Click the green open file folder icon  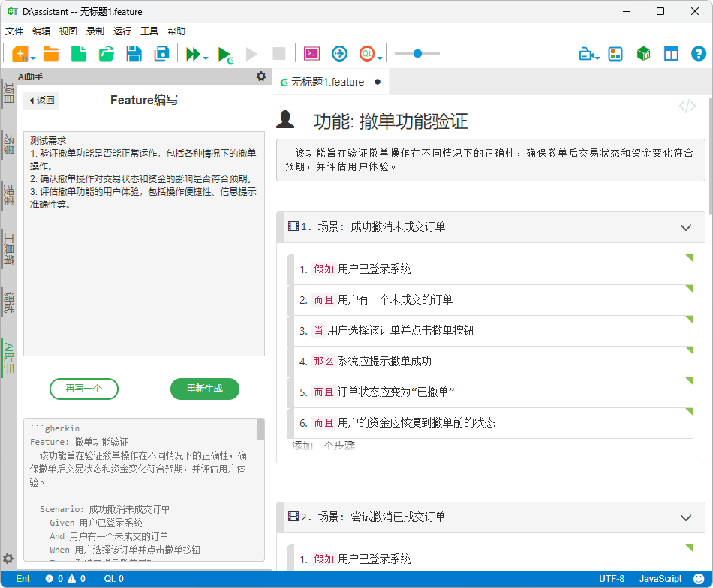tap(107, 53)
